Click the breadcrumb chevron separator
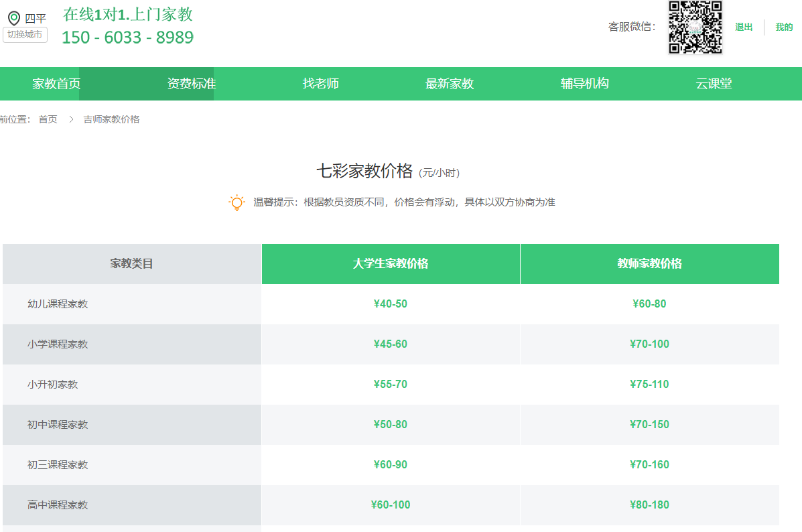This screenshot has width=802, height=532. pos(71,119)
